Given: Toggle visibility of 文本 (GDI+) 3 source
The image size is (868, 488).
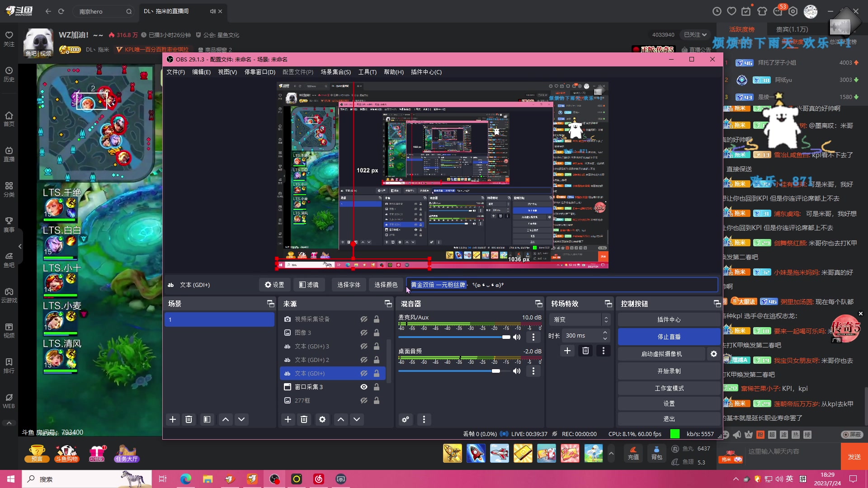Looking at the screenshot, I should click(364, 346).
